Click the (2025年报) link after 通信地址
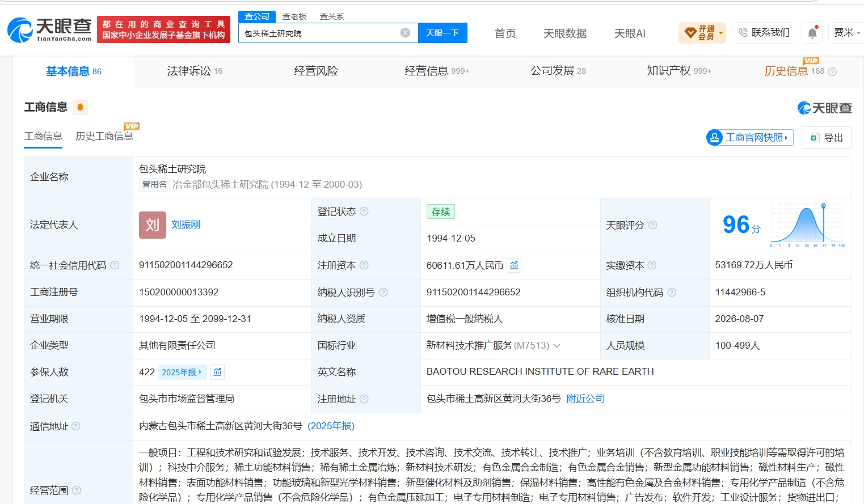Viewport: 864px width, 504px height. click(x=331, y=426)
